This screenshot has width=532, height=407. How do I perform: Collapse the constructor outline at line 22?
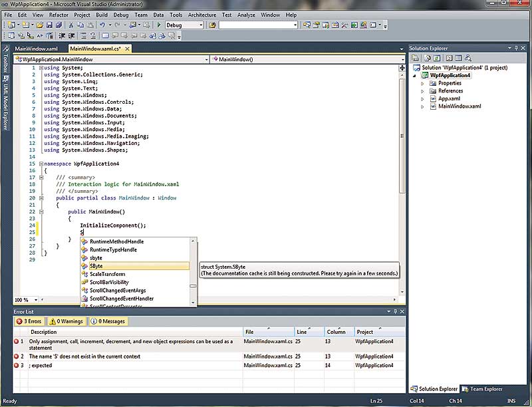(41, 211)
